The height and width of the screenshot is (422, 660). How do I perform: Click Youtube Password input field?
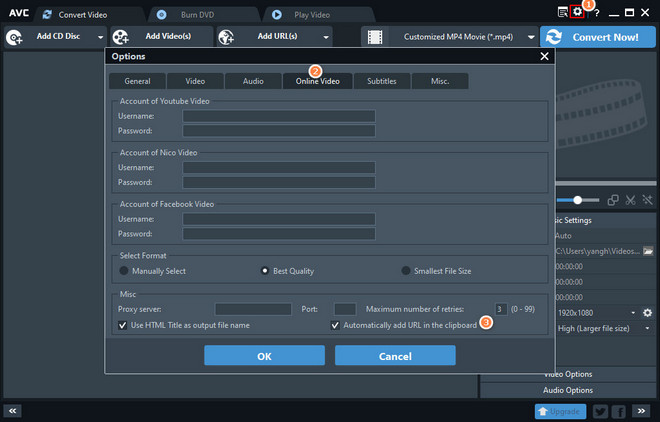pos(279,131)
